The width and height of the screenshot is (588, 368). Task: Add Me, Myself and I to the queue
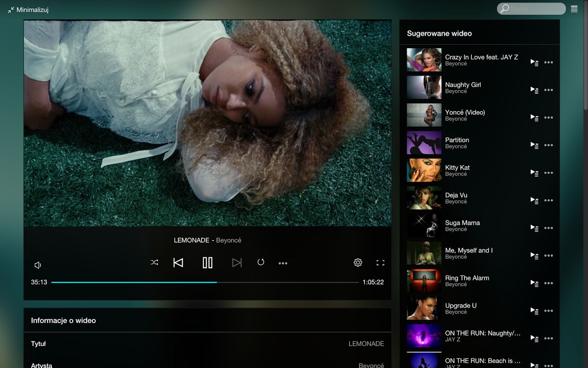(535, 255)
